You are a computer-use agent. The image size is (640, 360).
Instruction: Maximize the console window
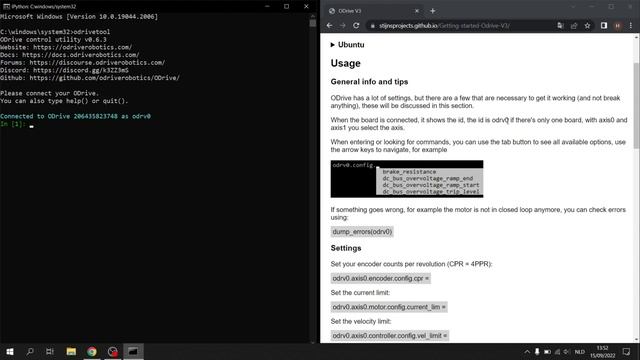click(x=287, y=7)
